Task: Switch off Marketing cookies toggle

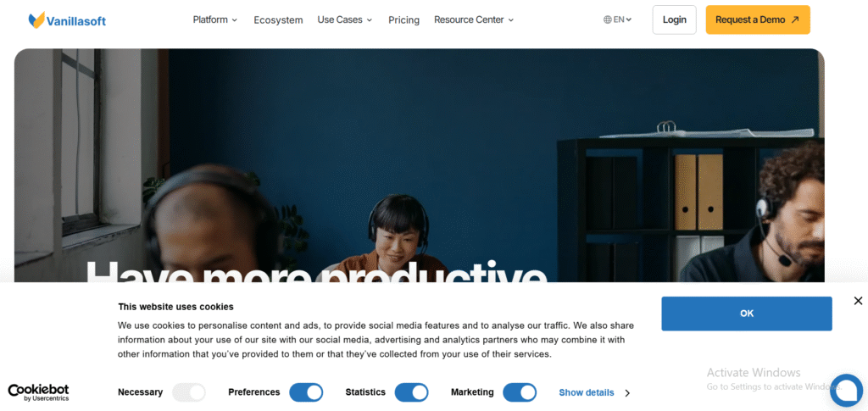Action: [x=520, y=392]
